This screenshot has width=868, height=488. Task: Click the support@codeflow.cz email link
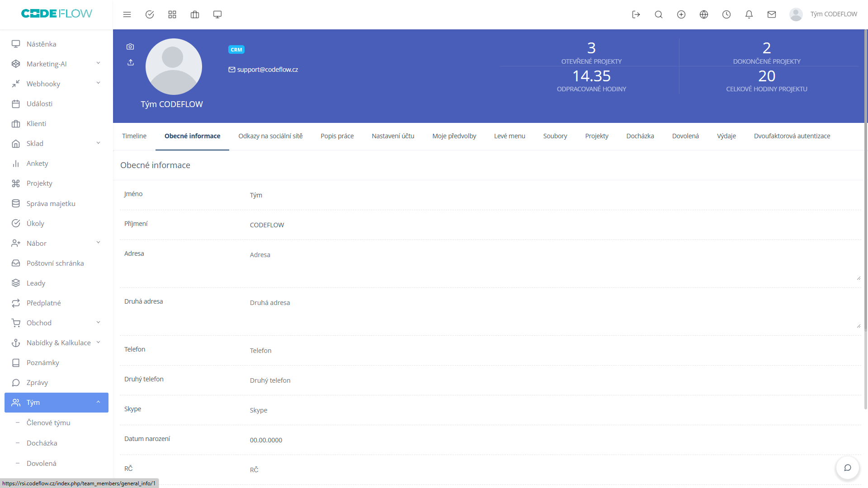[267, 70]
